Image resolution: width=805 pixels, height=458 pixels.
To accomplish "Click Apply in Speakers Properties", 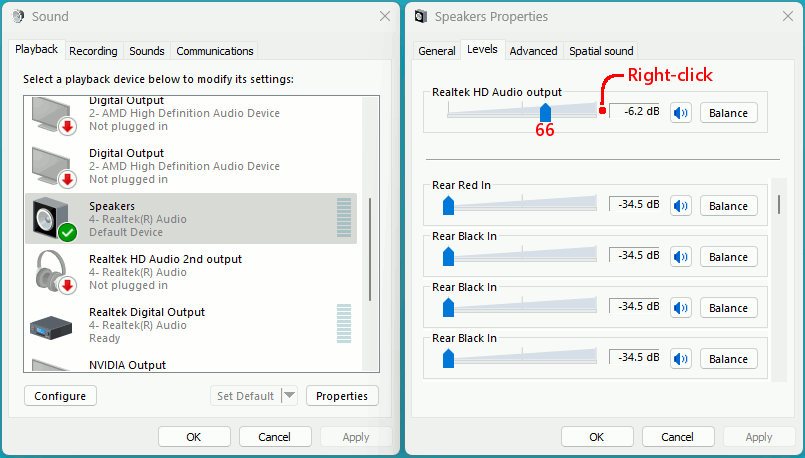I will (x=759, y=437).
